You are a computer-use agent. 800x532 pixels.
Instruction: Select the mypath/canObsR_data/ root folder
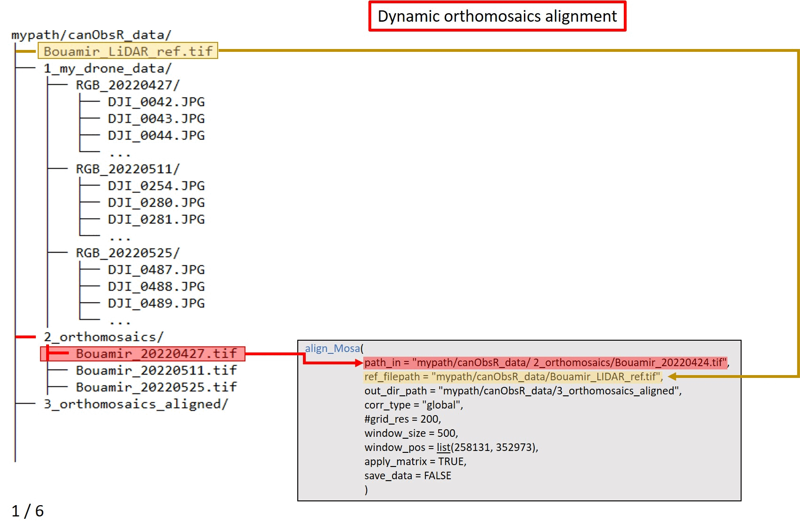91,35
